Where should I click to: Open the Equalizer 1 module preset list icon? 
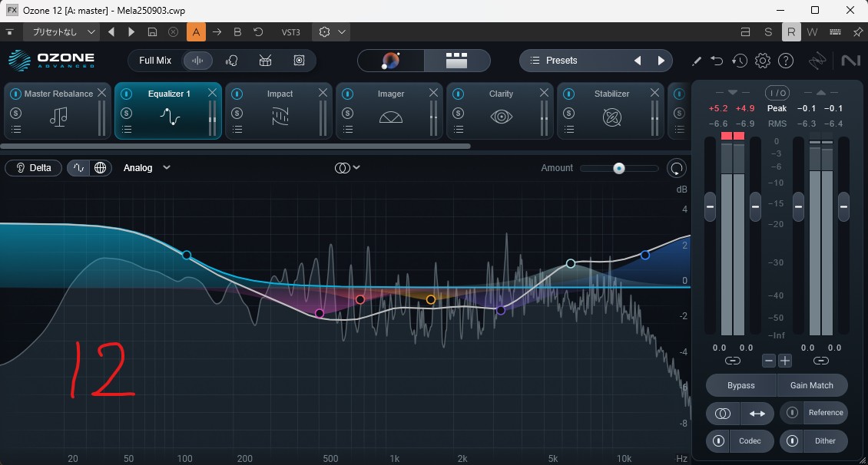pyautogui.click(x=127, y=130)
